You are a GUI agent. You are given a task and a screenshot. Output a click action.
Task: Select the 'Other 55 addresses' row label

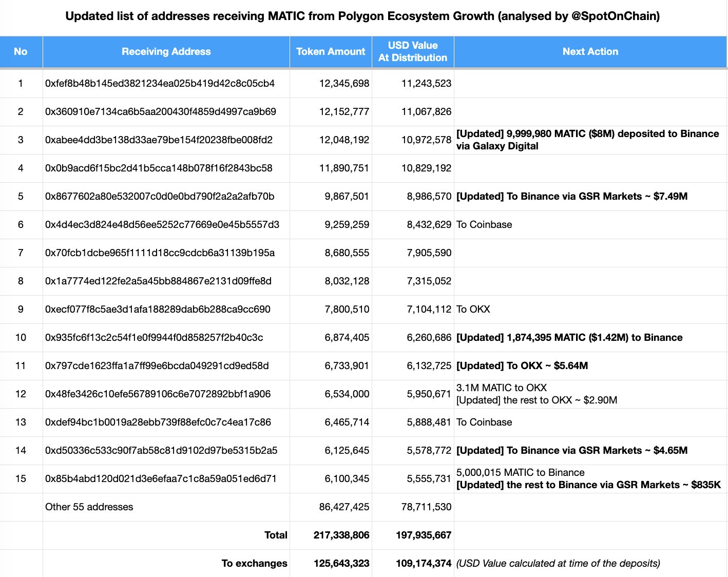pos(89,507)
